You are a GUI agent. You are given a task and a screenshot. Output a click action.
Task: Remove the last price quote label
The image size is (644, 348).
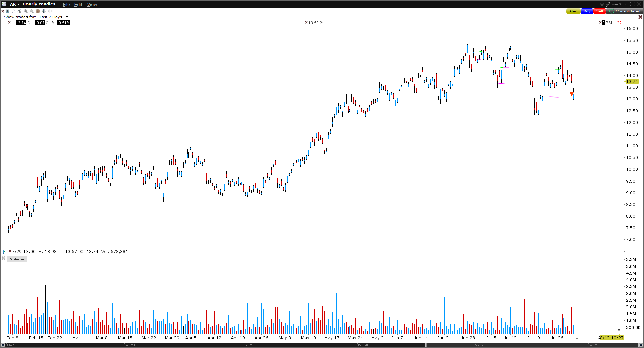[9, 23]
